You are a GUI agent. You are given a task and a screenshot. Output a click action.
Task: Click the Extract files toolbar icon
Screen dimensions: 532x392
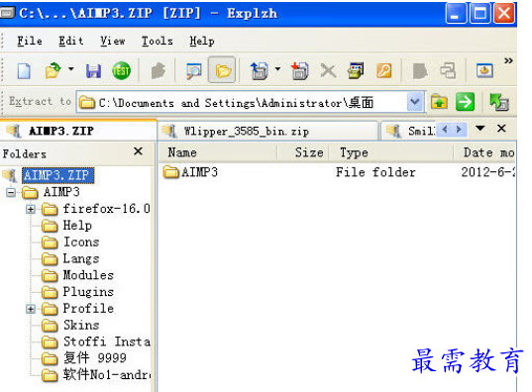coord(260,70)
